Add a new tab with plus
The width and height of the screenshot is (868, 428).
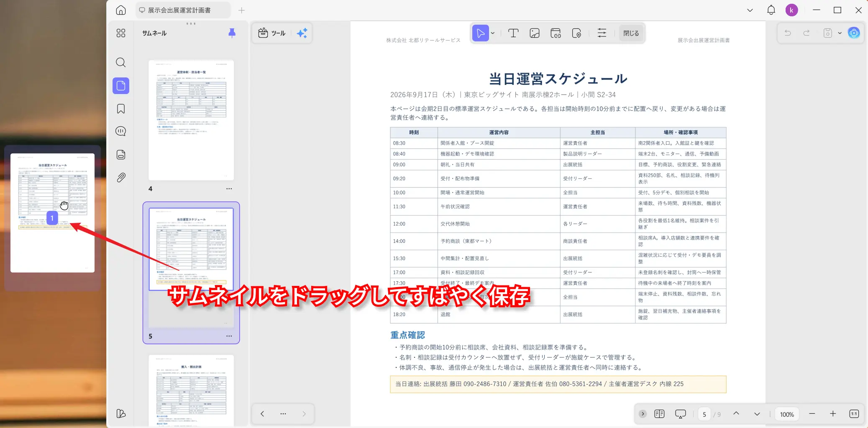(x=241, y=10)
